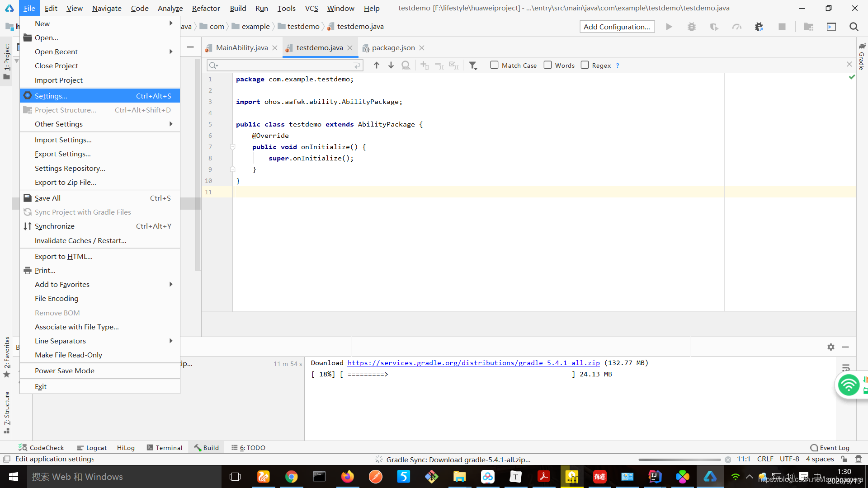
Task: Add selection for next occurrence icon
Action: 425,66
